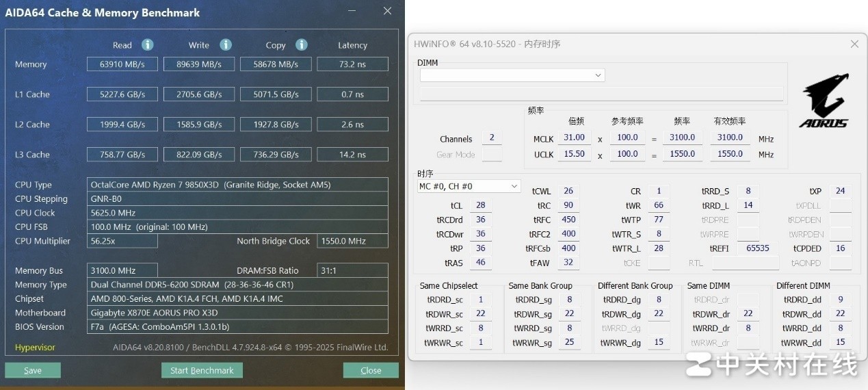Click the tRCDrd value 36
868x390 pixels.
[481, 220]
